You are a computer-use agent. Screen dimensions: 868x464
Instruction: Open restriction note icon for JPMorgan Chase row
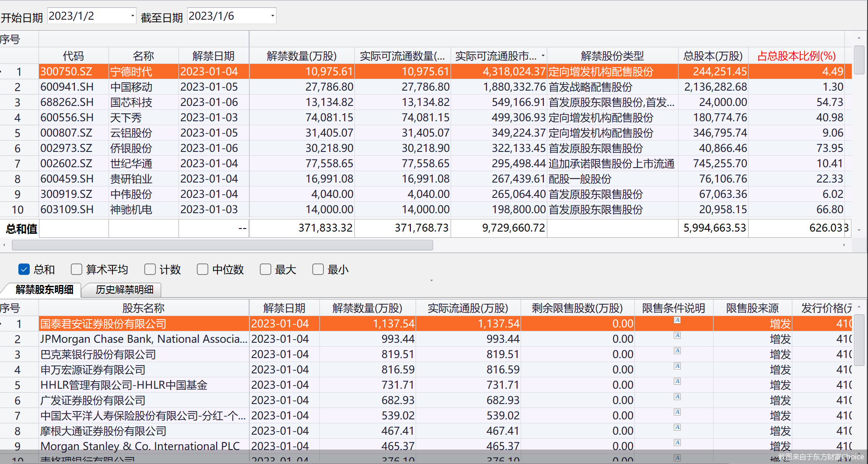pyautogui.click(x=677, y=336)
